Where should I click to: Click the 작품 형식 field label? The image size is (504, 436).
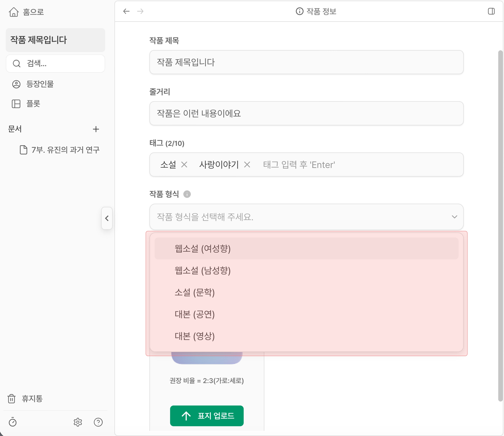[x=164, y=194]
